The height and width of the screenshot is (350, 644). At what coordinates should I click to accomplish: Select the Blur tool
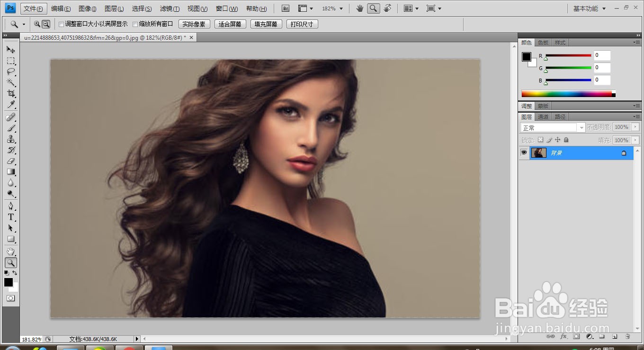pyautogui.click(x=10, y=183)
